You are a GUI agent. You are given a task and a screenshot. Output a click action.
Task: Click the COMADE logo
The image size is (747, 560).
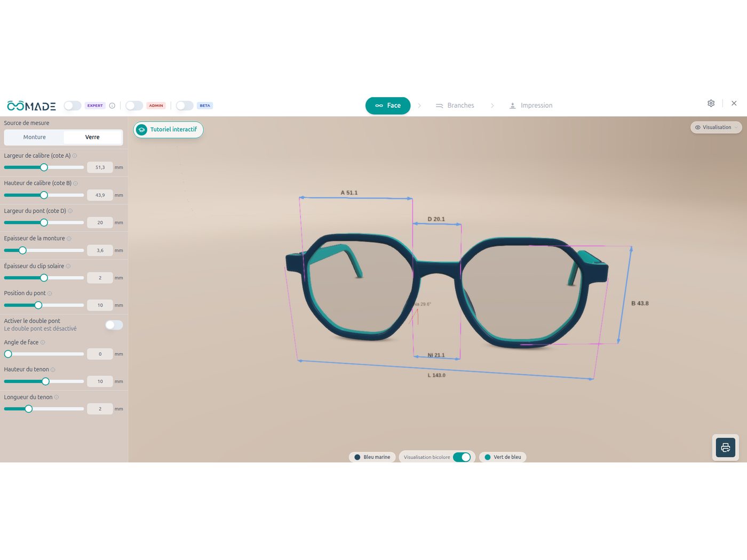(31, 106)
